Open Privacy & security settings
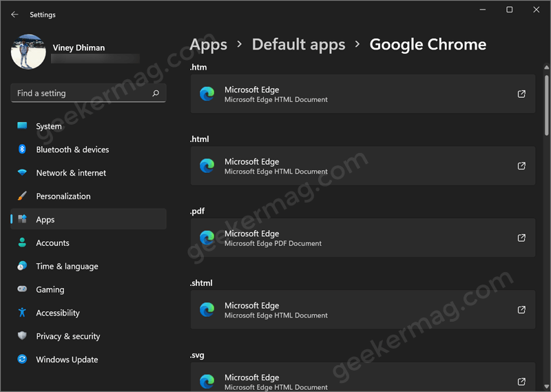 (x=88, y=336)
